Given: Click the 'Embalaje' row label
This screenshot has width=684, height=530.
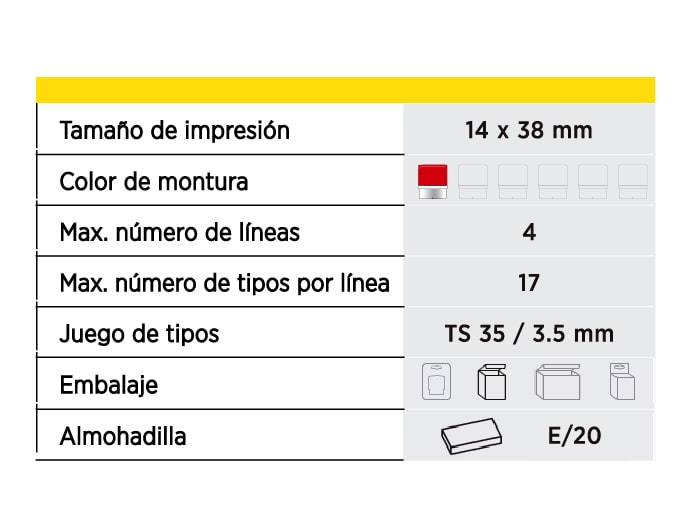Looking at the screenshot, I should pos(109,385).
